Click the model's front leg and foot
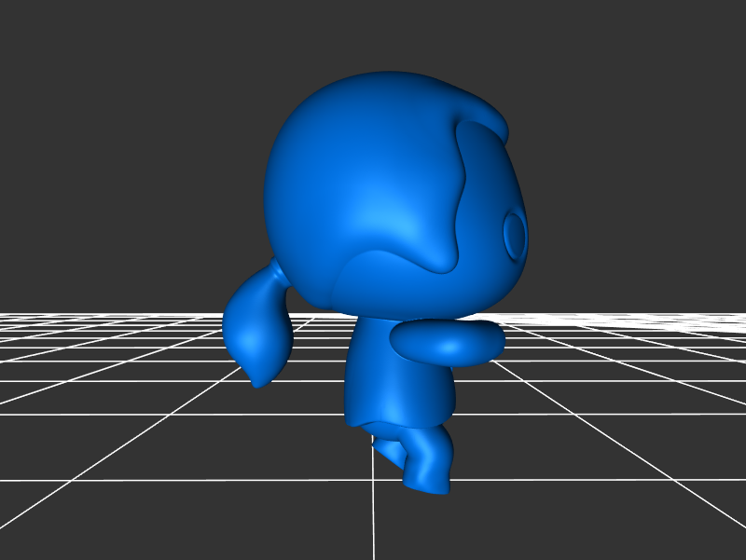746x560 pixels. [x=426, y=458]
